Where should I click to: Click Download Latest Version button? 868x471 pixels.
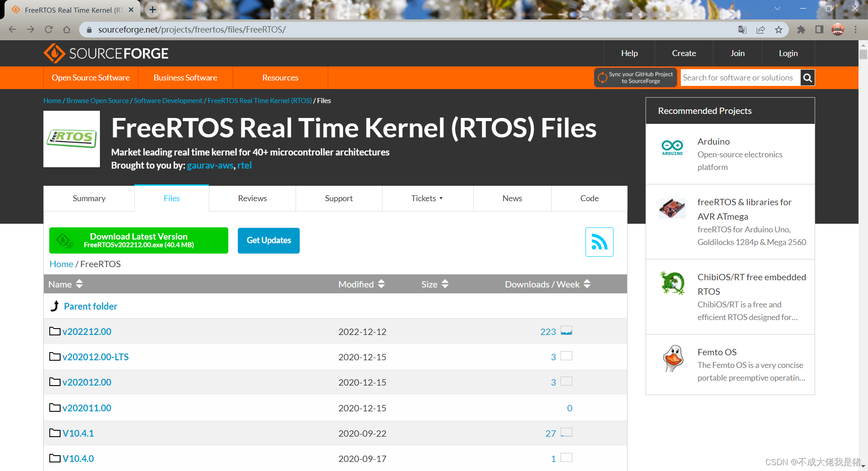pyautogui.click(x=139, y=240)
